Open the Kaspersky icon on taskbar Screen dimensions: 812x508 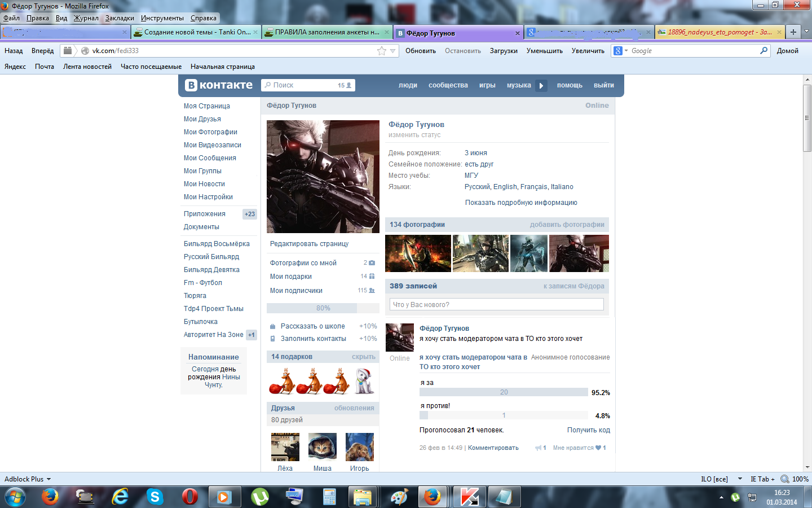469,497
